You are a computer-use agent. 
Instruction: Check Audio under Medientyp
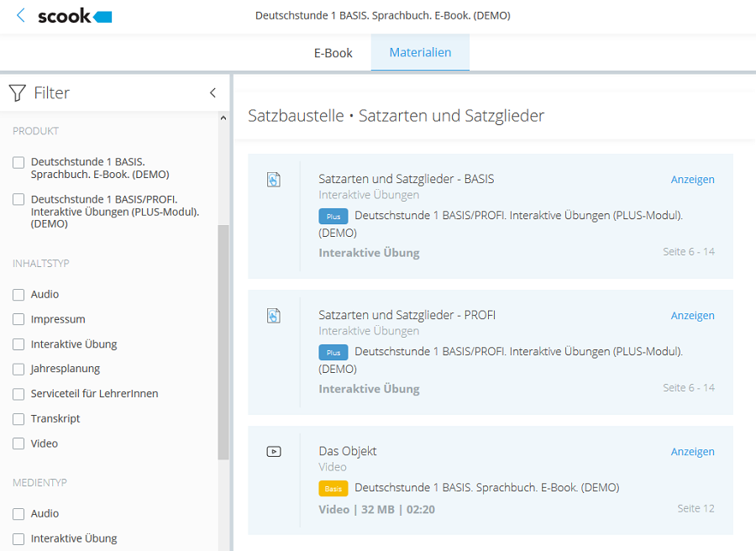point(18,514)
